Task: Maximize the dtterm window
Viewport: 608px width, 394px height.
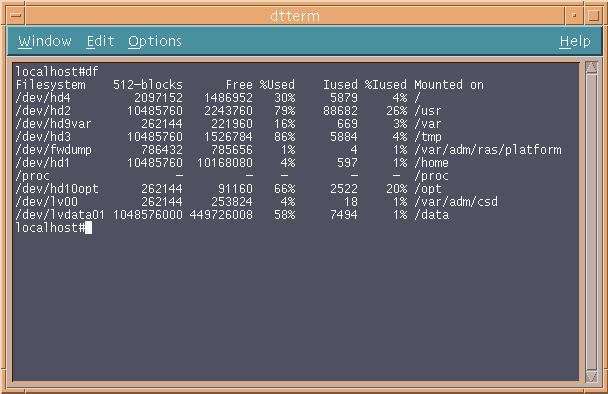Action: click(x=593, y=16)
